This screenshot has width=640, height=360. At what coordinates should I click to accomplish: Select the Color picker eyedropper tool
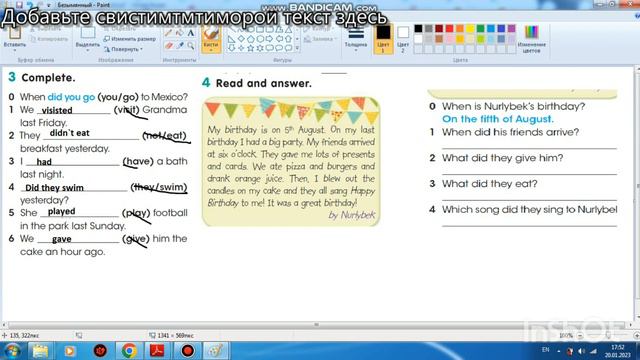pos(180,46)
